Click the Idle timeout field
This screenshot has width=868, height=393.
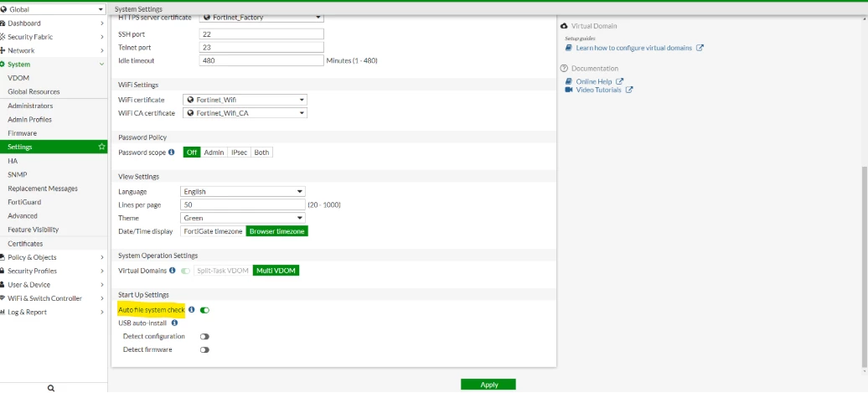coord(261,60)
